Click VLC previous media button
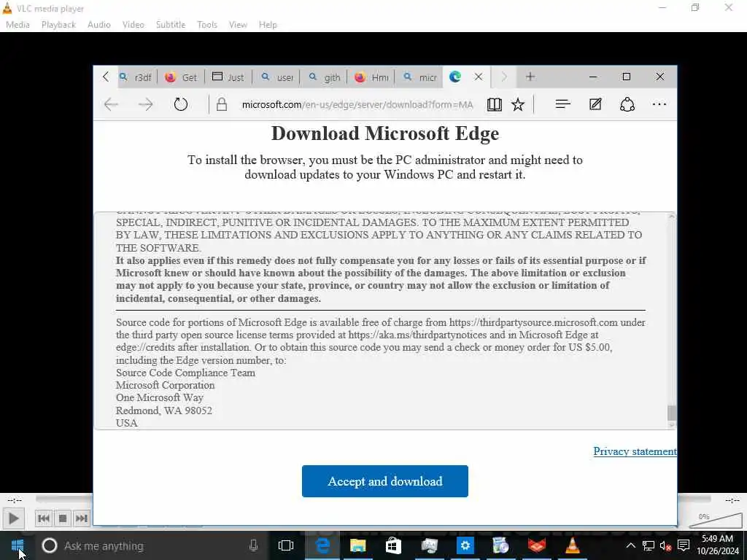Screen dimensions: 747x560 click(43, 518)
